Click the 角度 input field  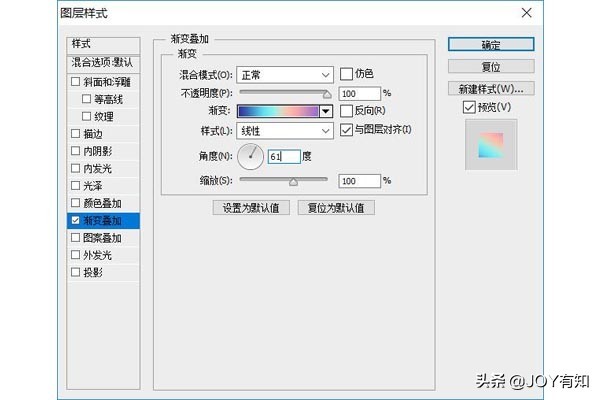click(283, 156)
